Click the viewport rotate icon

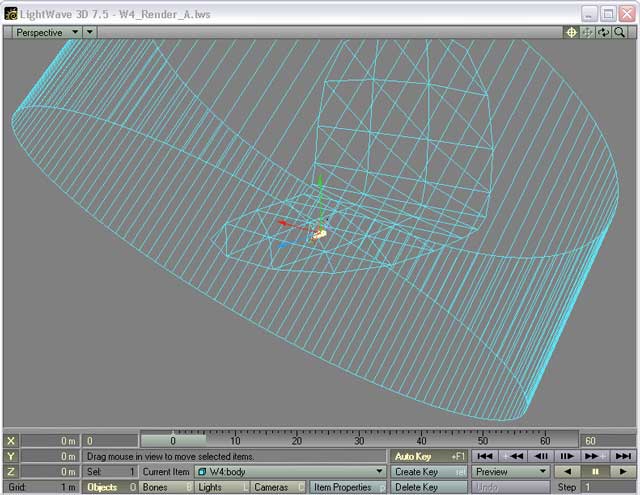point(604,32)
